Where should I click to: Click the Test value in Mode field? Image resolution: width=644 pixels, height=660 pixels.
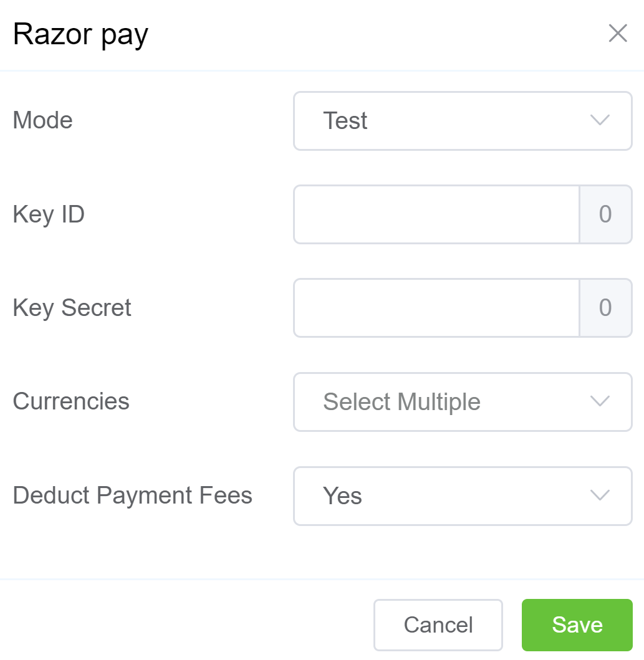(x=345, y=121)
